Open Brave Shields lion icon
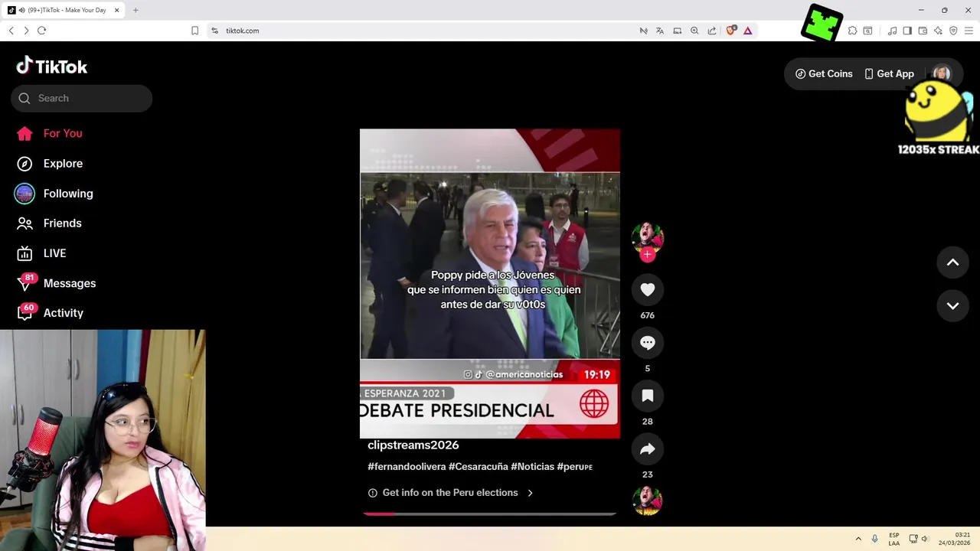Viewport: 980px width, 551px height. (730, 31)
